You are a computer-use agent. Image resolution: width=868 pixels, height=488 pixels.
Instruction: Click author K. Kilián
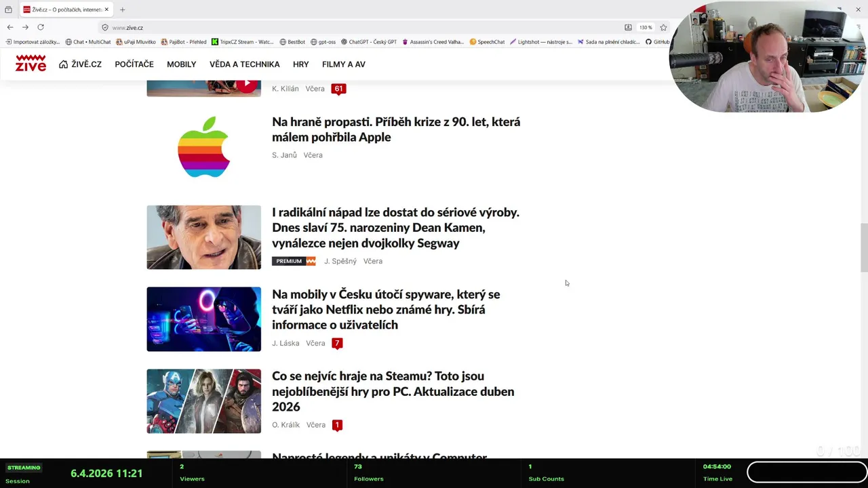[x=285, y=89]
